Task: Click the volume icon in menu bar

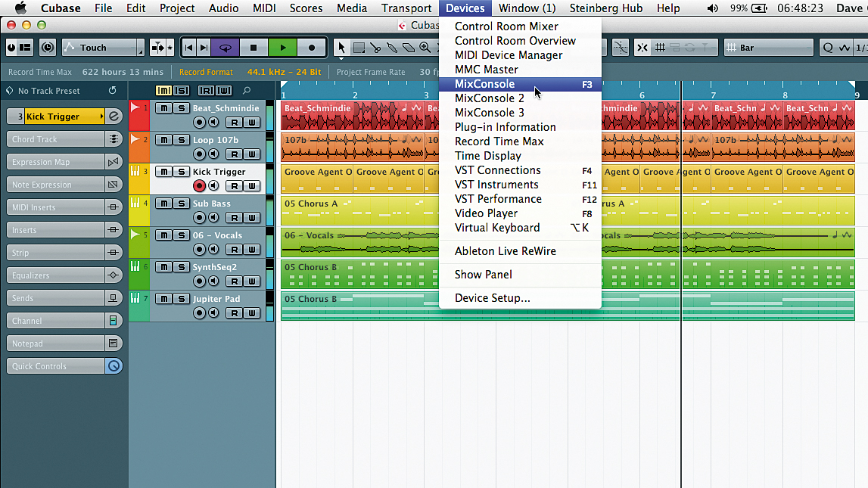Action: tap(712, 8)
